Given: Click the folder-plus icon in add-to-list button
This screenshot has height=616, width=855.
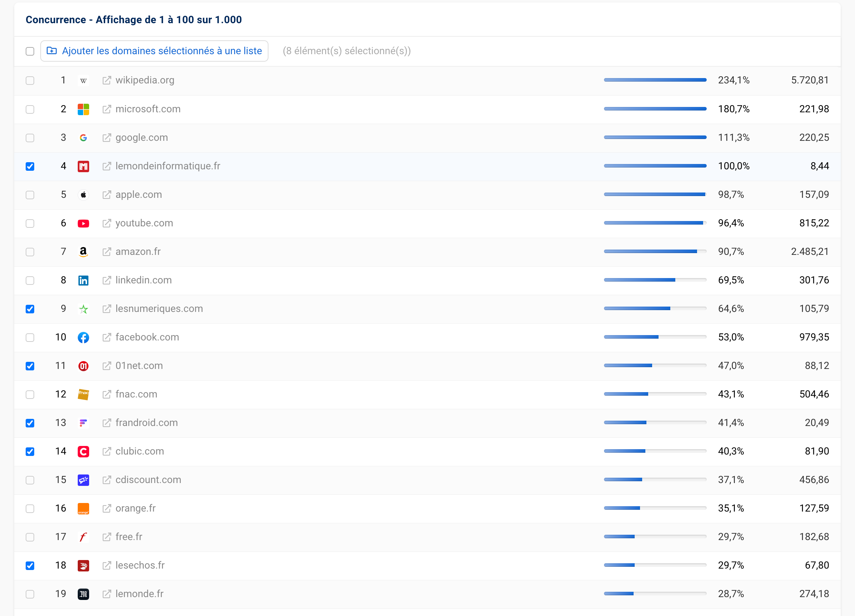Looking at the screenshot, I should 52,51.
